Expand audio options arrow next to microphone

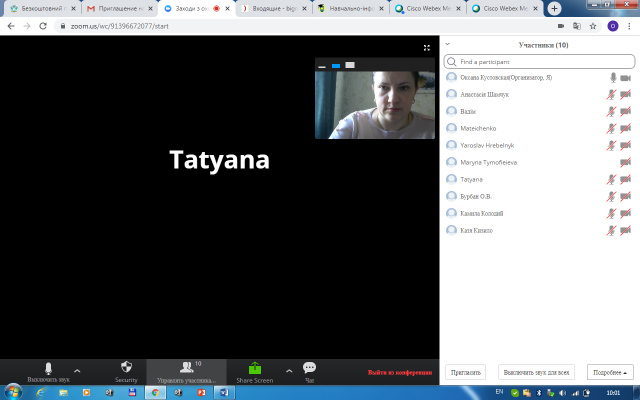point(77,371)
